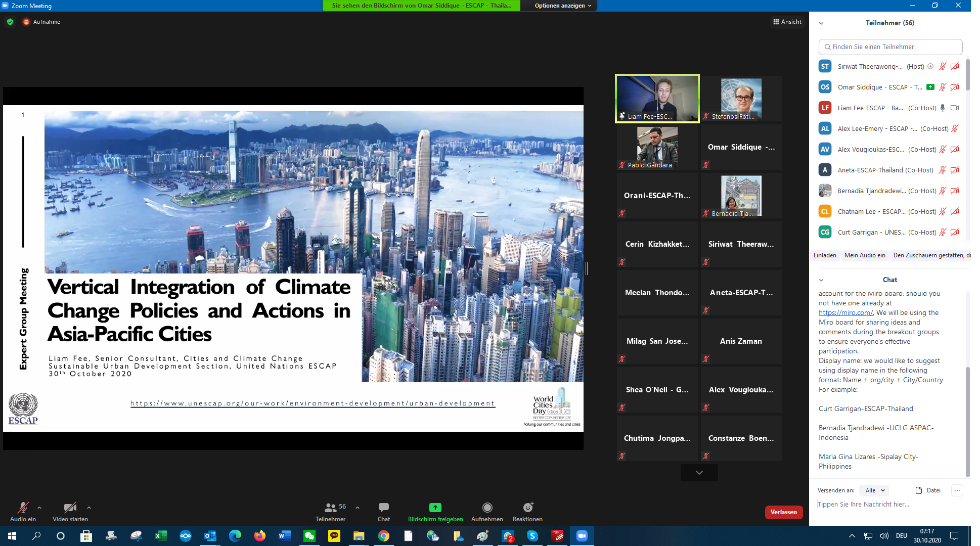Toggle camera with the Video starten button
The image size is (980, 546).
pyautogui.click(x=70, y=508)
